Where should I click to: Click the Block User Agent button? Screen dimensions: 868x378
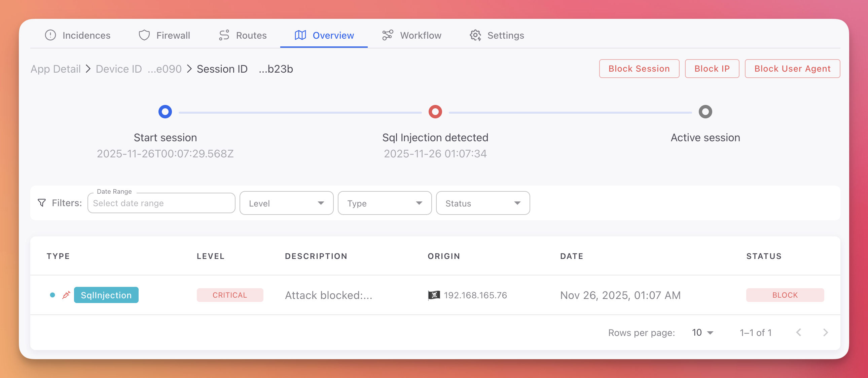click(792, 68)
